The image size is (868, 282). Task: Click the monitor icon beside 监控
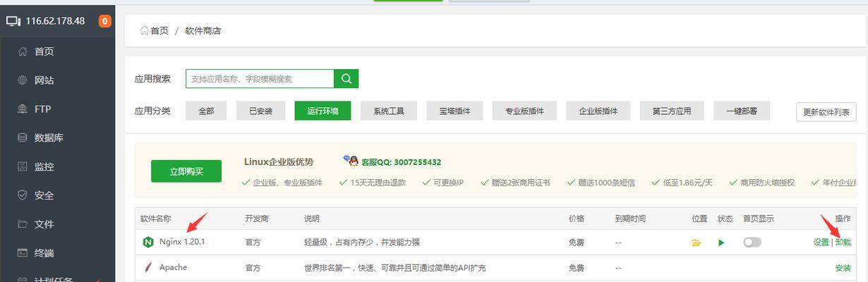coord(23,167)
